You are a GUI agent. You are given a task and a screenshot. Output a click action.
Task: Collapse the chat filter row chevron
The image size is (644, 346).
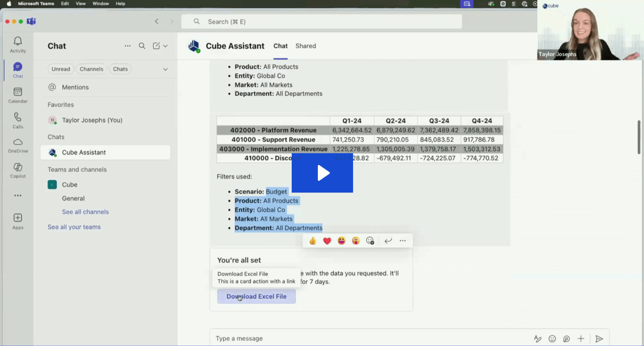pos(165,69)
